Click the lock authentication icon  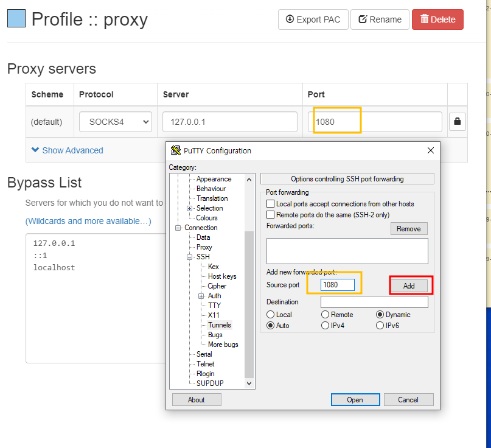pos(457,122)
